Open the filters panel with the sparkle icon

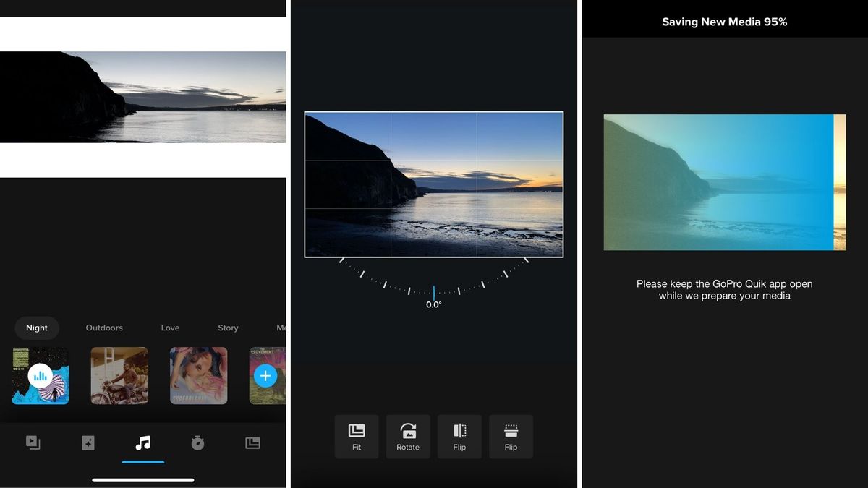[x=88, y=442]
